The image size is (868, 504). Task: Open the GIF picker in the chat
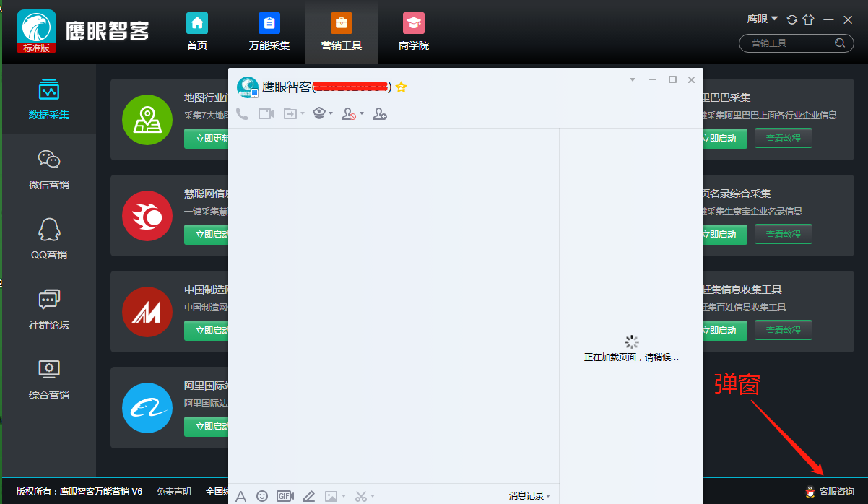[x=285, y=496]
